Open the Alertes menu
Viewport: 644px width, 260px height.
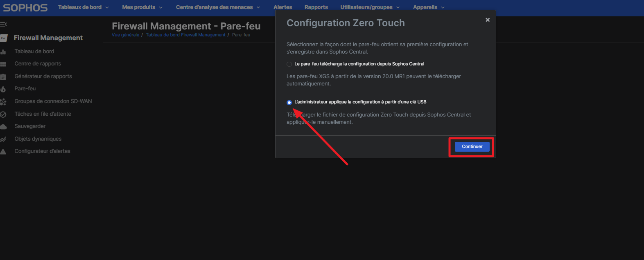coord(283,7)
